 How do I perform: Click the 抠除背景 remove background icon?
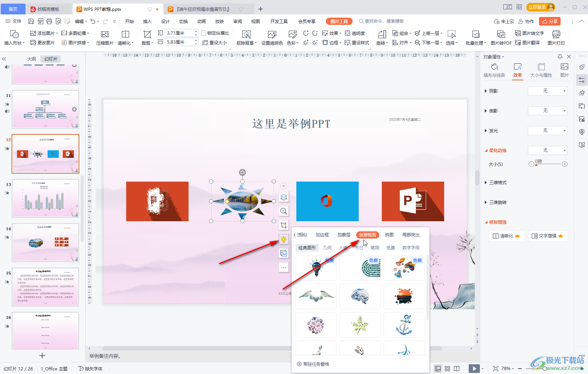click(247, 38)
